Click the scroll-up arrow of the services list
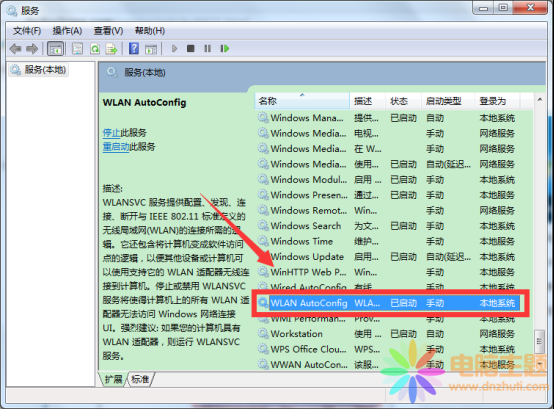This screenshot has width=554, height=409. click(540, 100)
